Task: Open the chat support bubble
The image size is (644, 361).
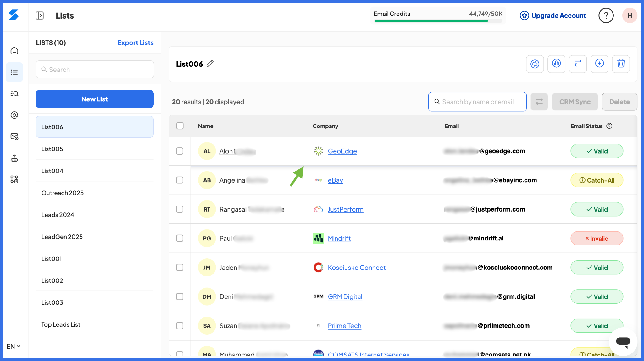Action: coord(623,342)
